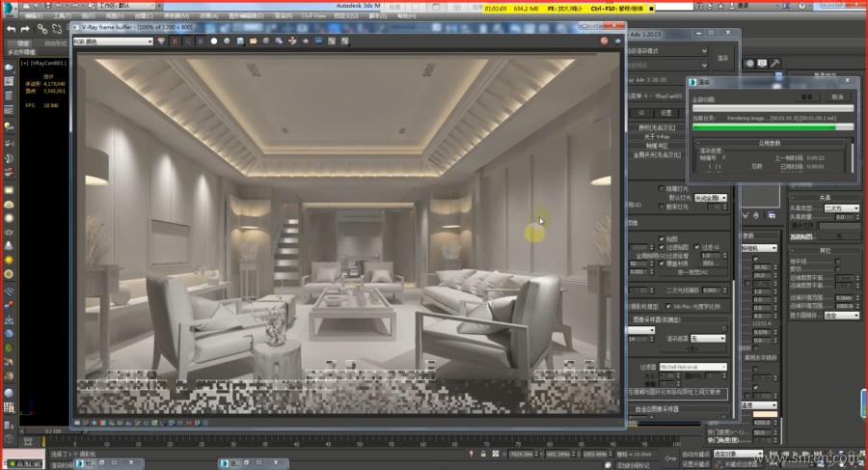The height and width of the screenshot is (470, 868).
Task: Enable track mouse while rendering icon
Action: 292,41
